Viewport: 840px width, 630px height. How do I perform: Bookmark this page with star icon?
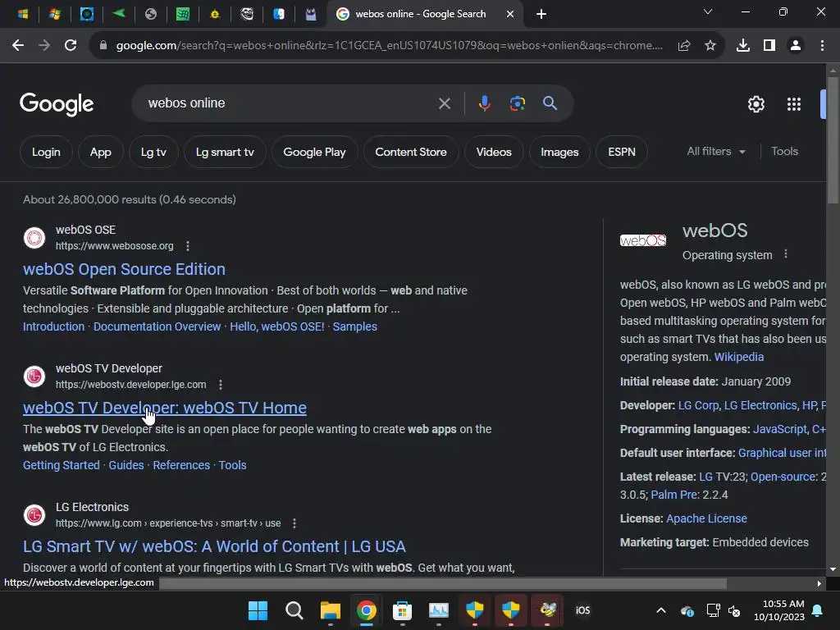[710, 46]
